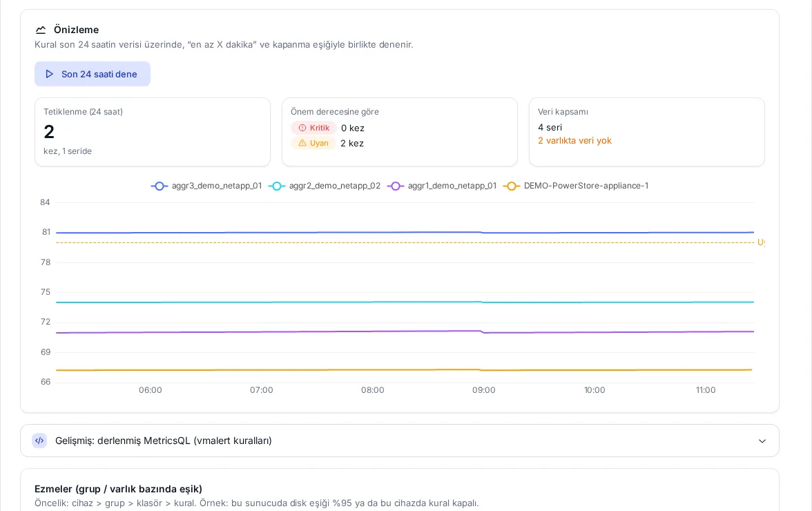Click the Uyarı warning triangle icon
The width and height of the screenshot is (812, 511).
(x=302, y=143)
